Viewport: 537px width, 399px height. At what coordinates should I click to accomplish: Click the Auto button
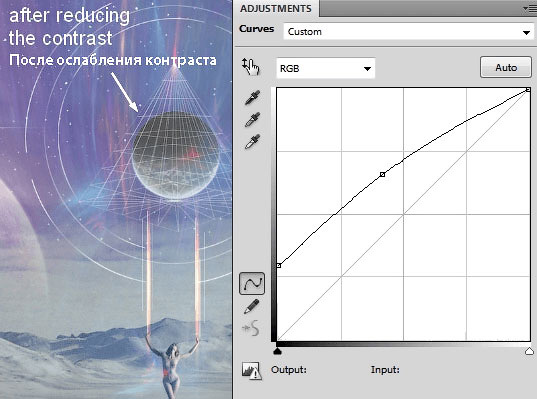pyautogui.click(x=506, y=67)
